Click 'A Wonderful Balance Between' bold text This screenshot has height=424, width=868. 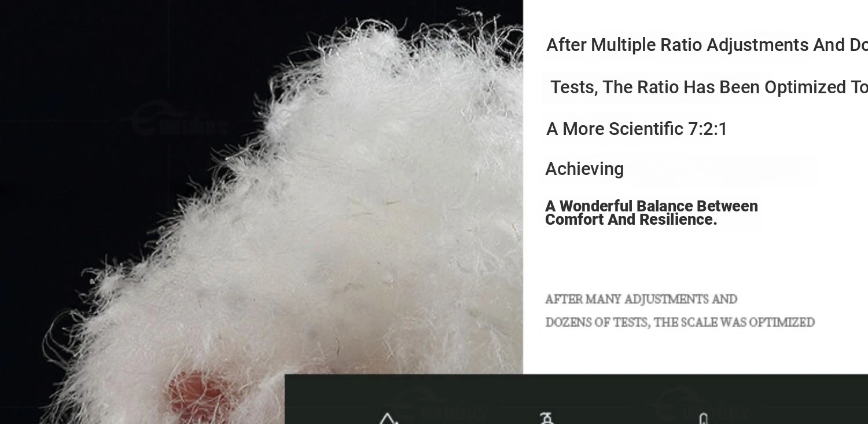[652, 206]
